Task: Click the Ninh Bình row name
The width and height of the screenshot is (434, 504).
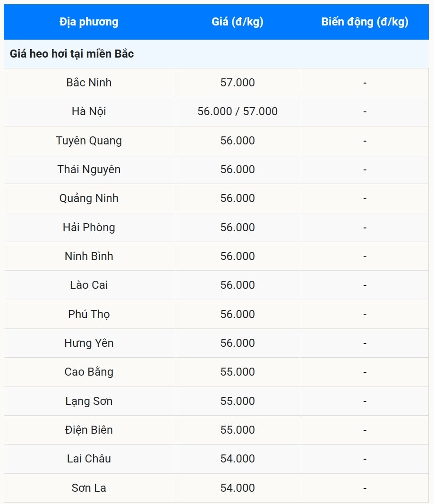Action: [89, 256]
